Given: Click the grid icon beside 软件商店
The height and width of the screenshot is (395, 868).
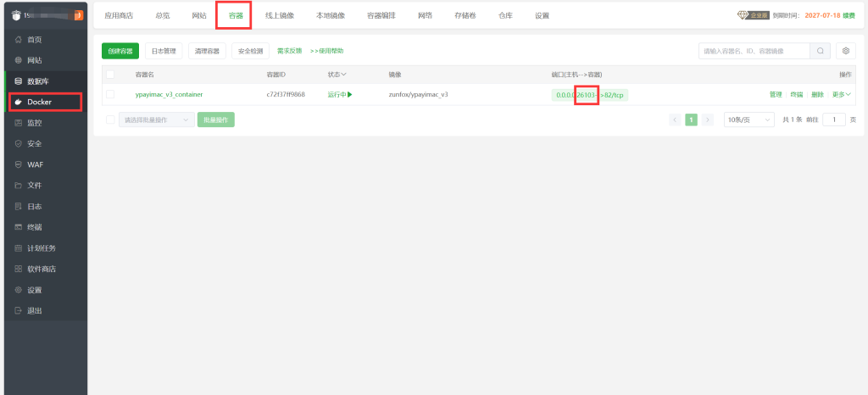Looking at the screenshot, I should 19,269.
